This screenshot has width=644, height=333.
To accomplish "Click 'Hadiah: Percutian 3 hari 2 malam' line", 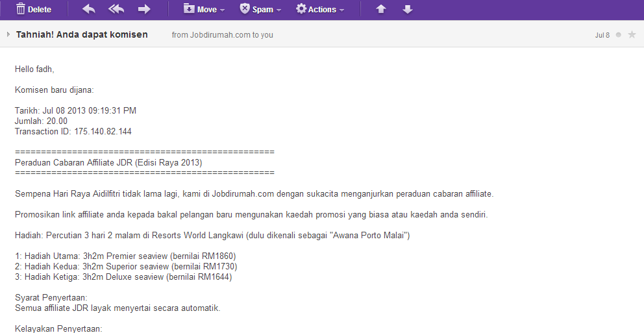I will tap(212, 235).
